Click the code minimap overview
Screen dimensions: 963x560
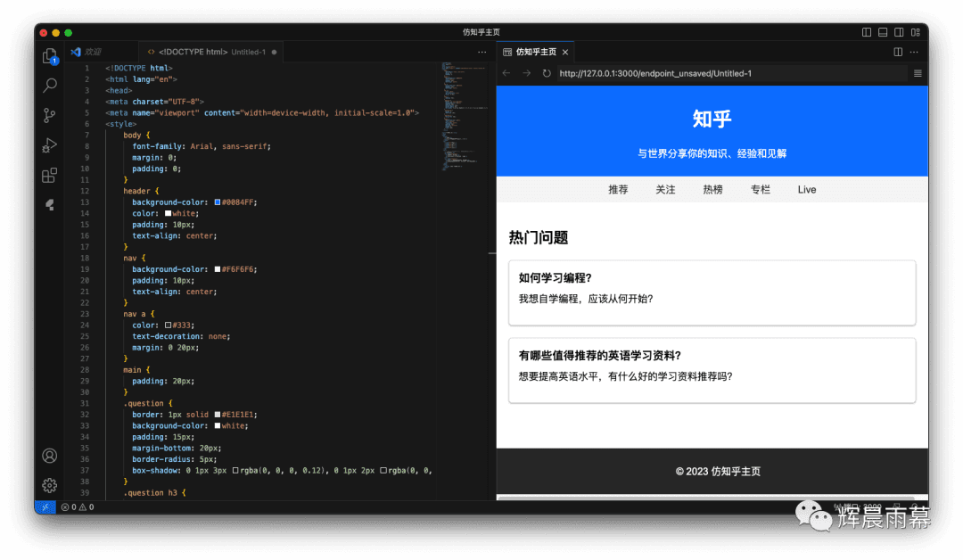pyautogui.click(x=465, y=117)
